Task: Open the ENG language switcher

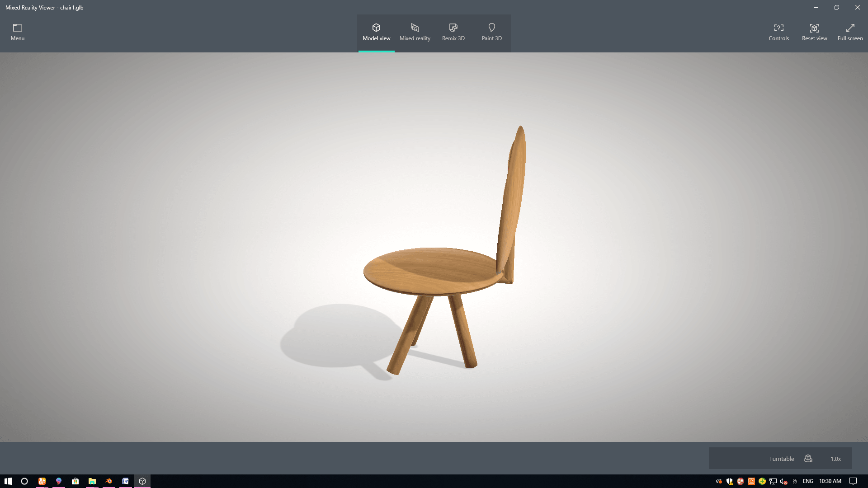Action: [808, 481]
